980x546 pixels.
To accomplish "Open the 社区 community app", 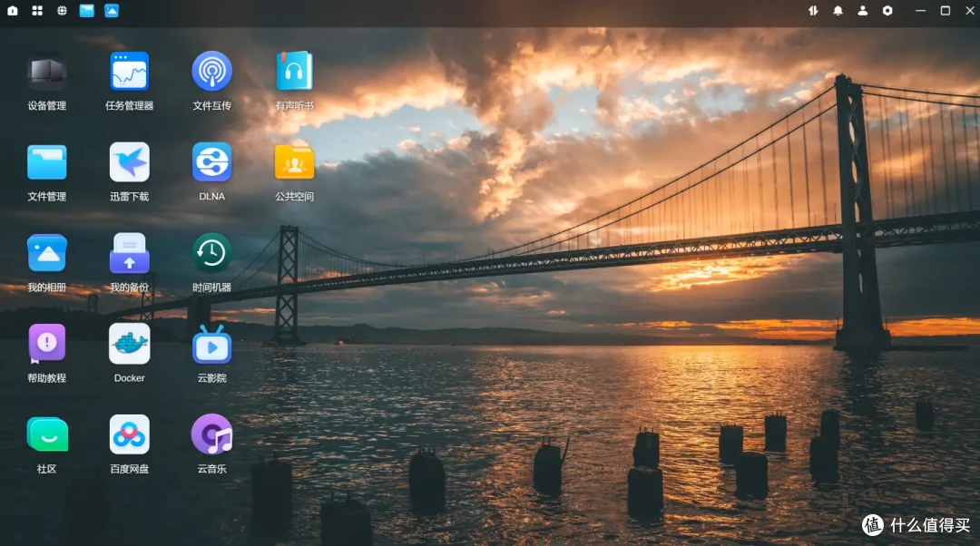I will pyautogui.click(x=47, y=434).
